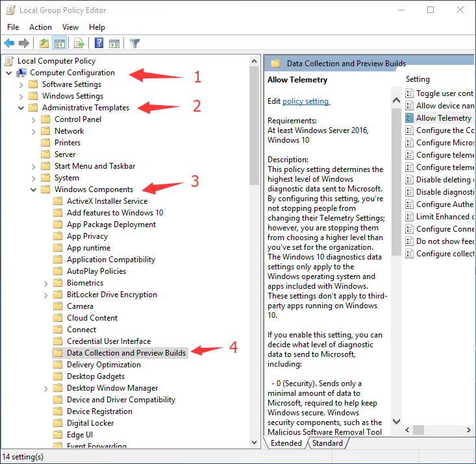This screenshot has height=464, width=476.
Task: Open Help via the blue question mark icon
Action: pyautogui.click(x=99, y=43)
